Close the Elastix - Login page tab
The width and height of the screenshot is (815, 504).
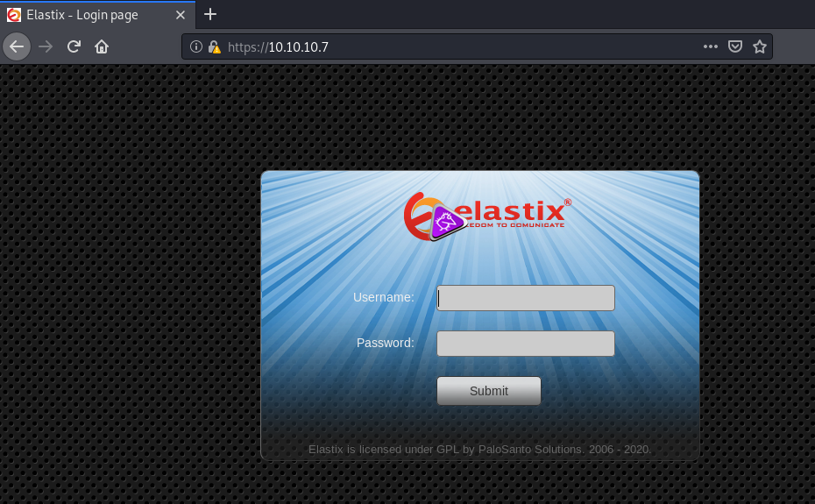(x=181, y=15)
